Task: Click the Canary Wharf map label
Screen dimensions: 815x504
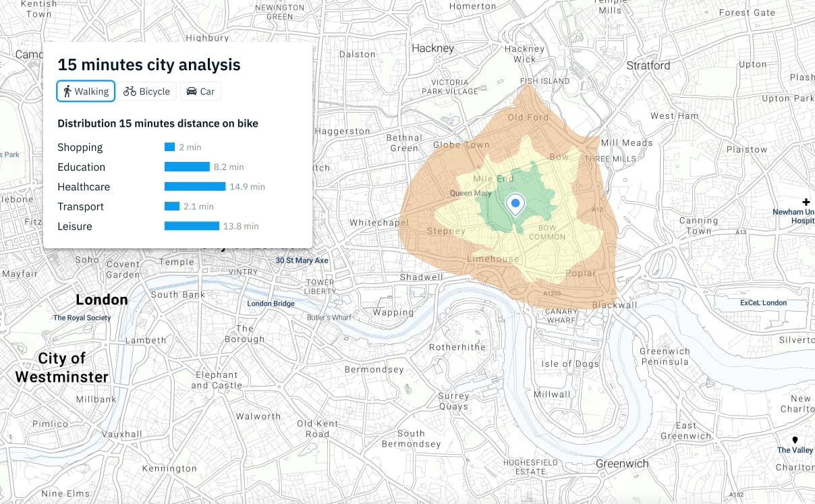Action: click(x=561, y=316)
